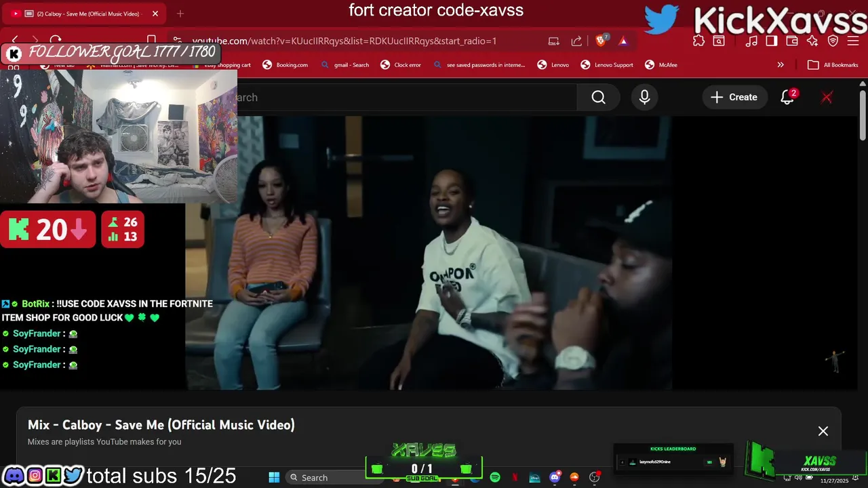Open the Booking.com bookmark
This screenshot has height=488, width=868.
pyautogui.click(x=285, y=65)
